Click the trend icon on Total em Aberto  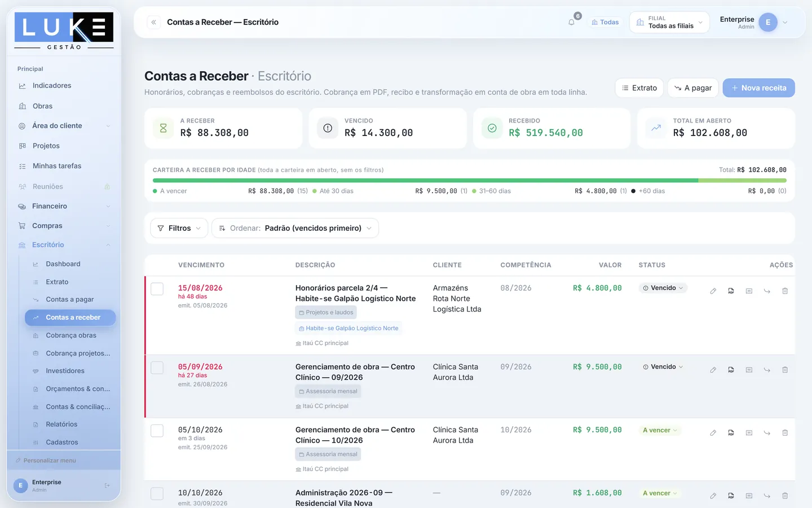[x=656, y=128]
